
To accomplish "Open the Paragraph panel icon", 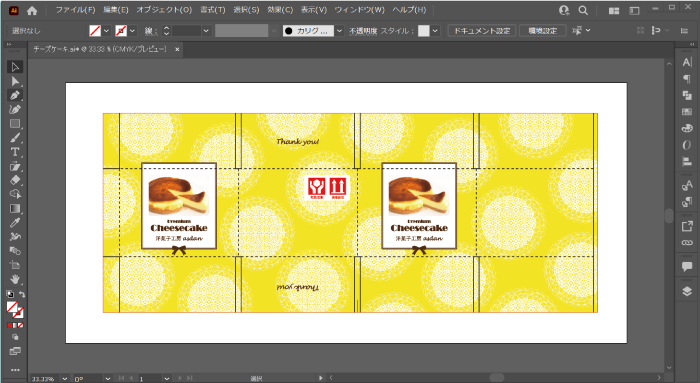I will coord(687,79).
